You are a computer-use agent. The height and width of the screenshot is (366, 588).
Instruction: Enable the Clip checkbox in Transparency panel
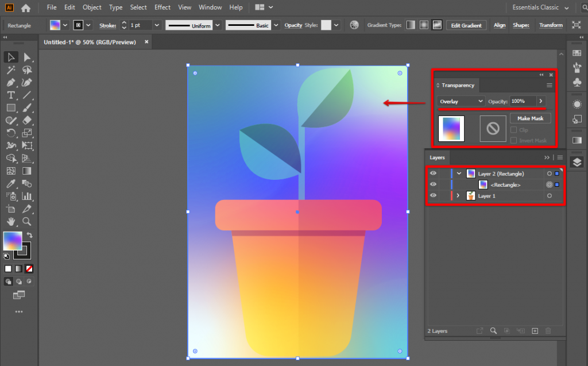pyautogui.click(x=514, y=130)
